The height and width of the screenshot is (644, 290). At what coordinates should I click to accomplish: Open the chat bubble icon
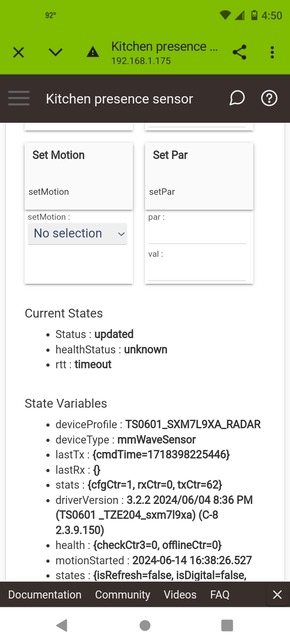[x=237, y=98]
